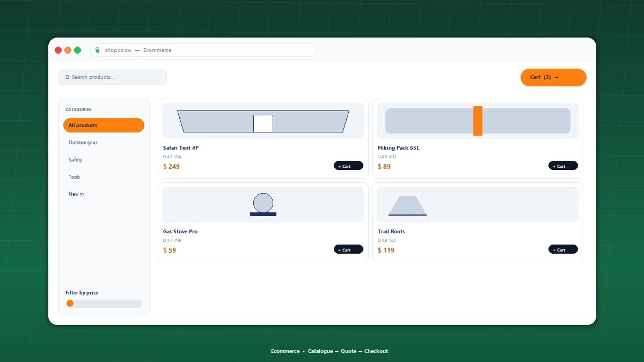The height and width of the screenshot is (362, 644).
Task: Add Trail Boots to cart
Action: [563, 249]
